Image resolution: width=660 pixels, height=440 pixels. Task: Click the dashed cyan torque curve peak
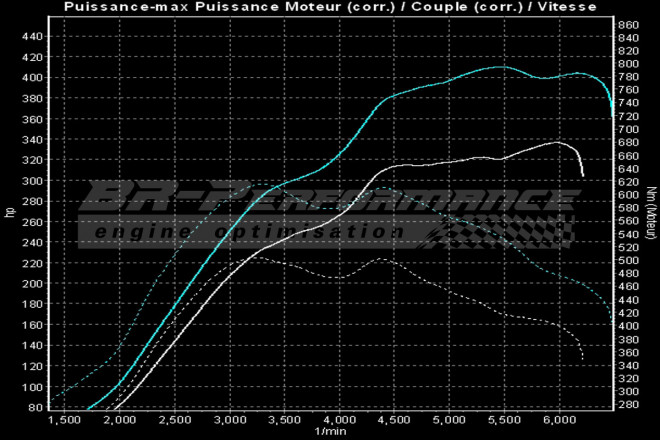(388, 188)
